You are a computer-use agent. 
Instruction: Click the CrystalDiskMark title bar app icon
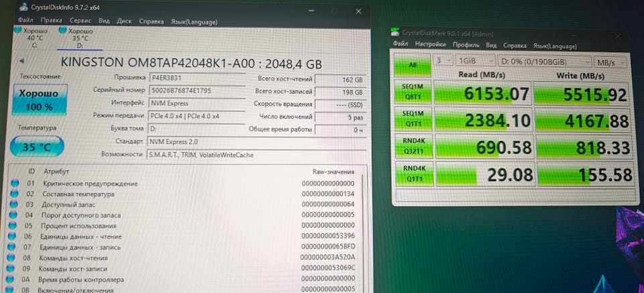coord(395,32)
